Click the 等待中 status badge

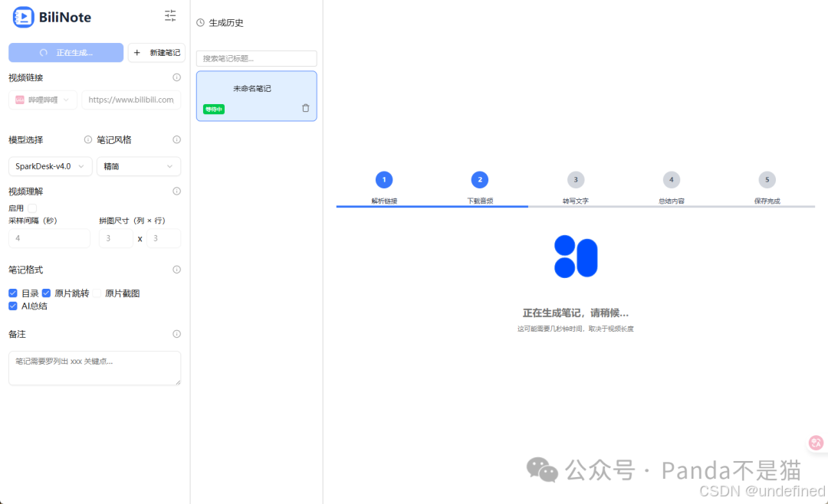coord(214,110)
